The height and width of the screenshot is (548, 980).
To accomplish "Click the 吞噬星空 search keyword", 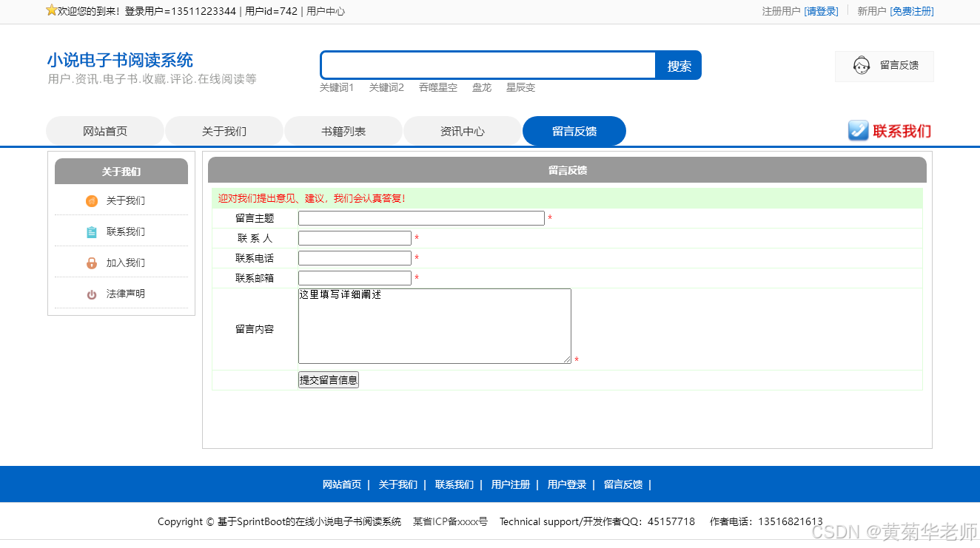I will [x=438, y=87].
